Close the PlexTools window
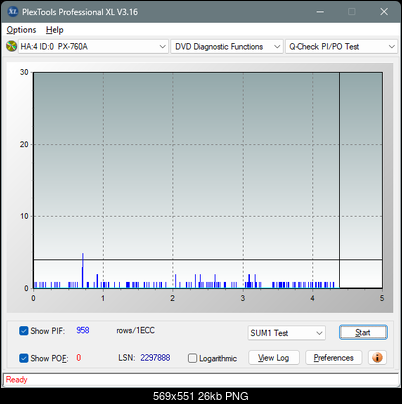The height and width of the screenshot is (404, 402). [x=384, y=12]
